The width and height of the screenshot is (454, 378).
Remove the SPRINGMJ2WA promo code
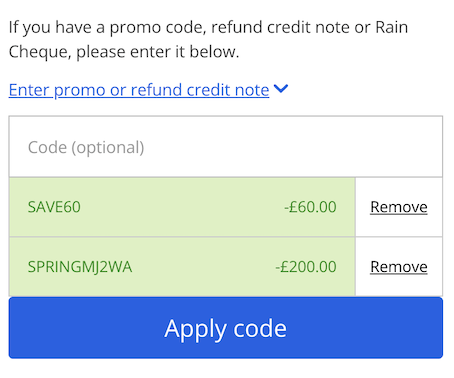(399, 267)
